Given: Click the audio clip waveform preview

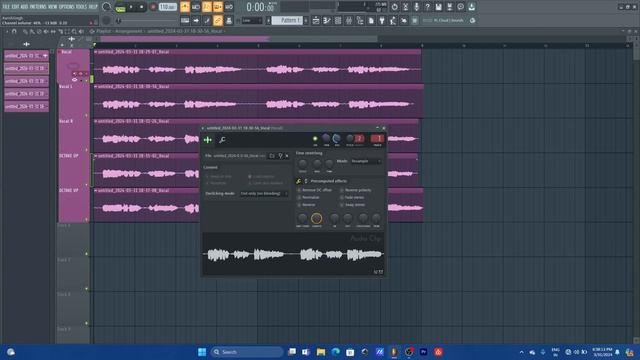Looking at the screenshot, I should pos(293,254).
